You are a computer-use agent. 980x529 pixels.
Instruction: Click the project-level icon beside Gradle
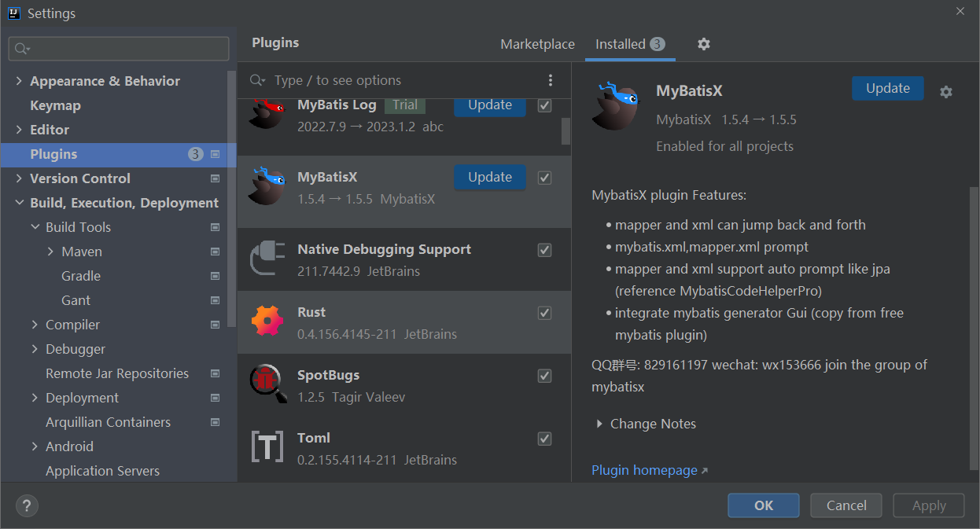(x=215, y=276)
